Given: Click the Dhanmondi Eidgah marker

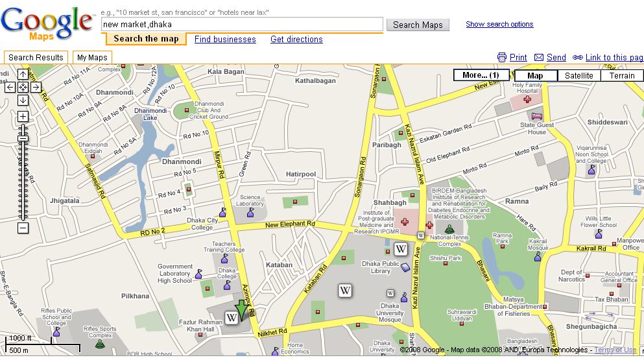Looking at the screenshot, I should 93,156.
